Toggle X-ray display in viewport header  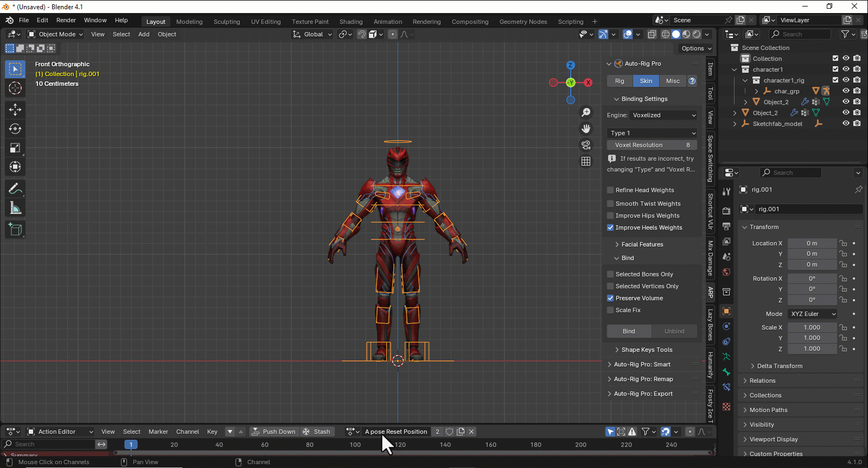click(x=652, y=34)
